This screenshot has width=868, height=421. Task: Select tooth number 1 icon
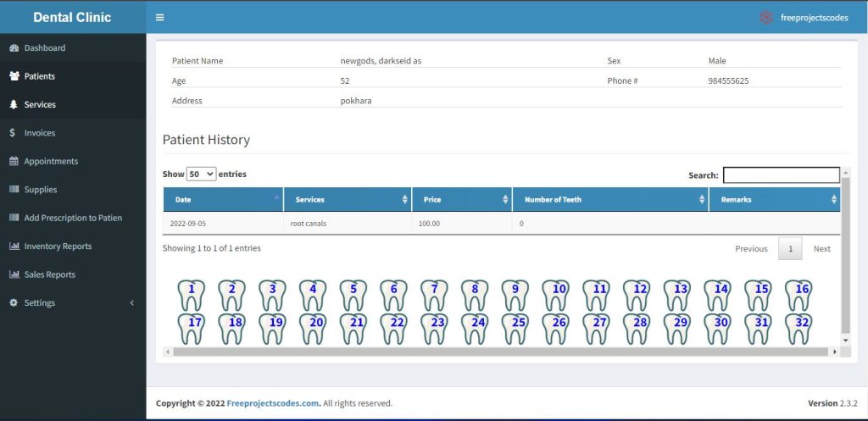(192, 295)
